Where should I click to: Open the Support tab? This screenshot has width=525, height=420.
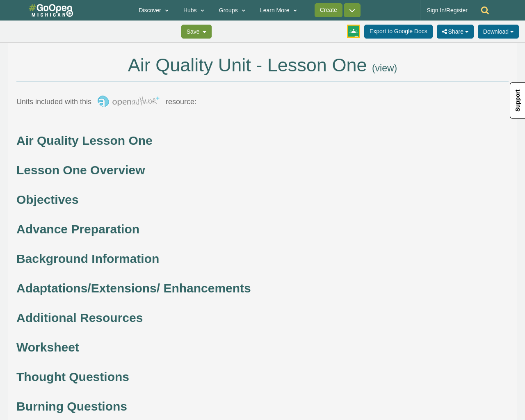click(x=517, y=100)
